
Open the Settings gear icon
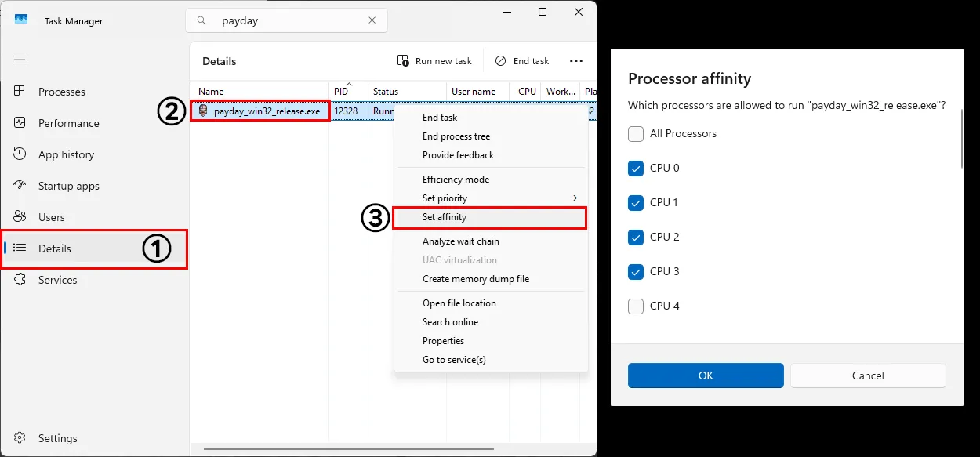pyautogui.click(x=20, y=438)
